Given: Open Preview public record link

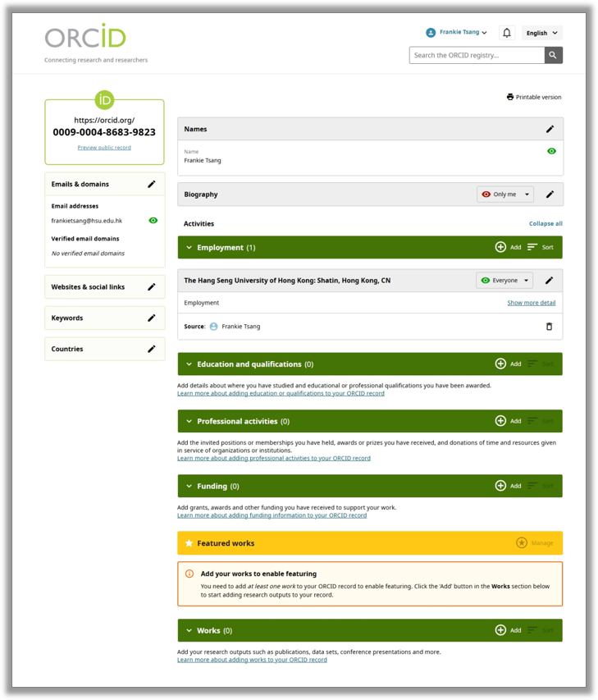Looking at the screenshot, I should click(x=104, y=148).
